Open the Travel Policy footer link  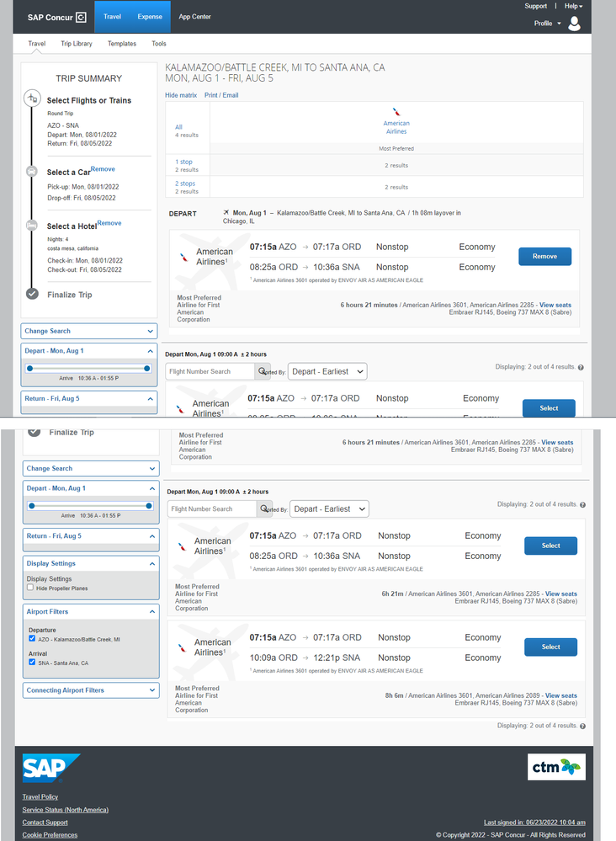click(40, 797)
